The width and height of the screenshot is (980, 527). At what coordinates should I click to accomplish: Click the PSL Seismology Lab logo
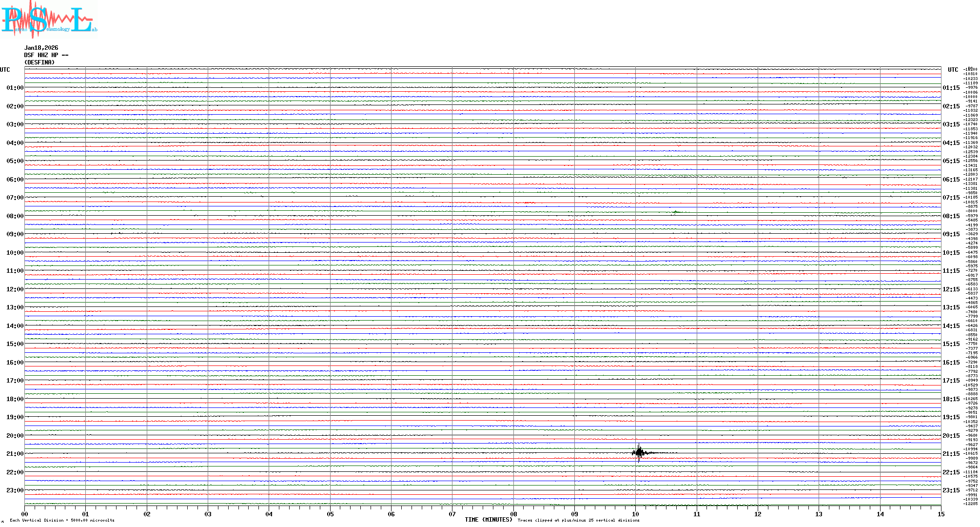48,20
